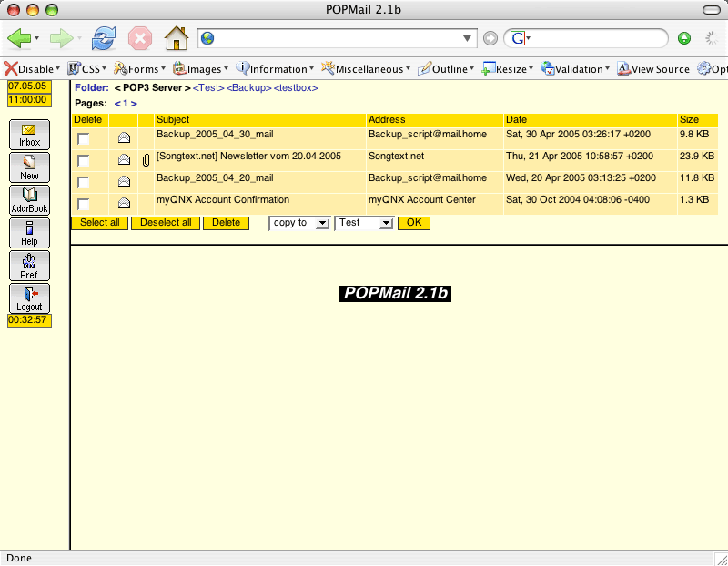
Task: Open the Information menu
Action: click(275, 69)
